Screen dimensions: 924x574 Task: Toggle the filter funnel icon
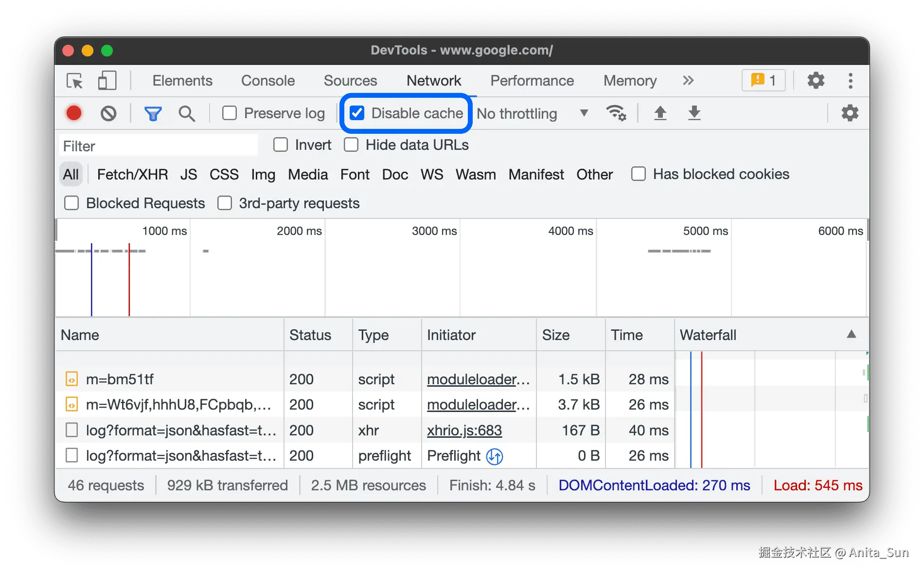[153, 114]
